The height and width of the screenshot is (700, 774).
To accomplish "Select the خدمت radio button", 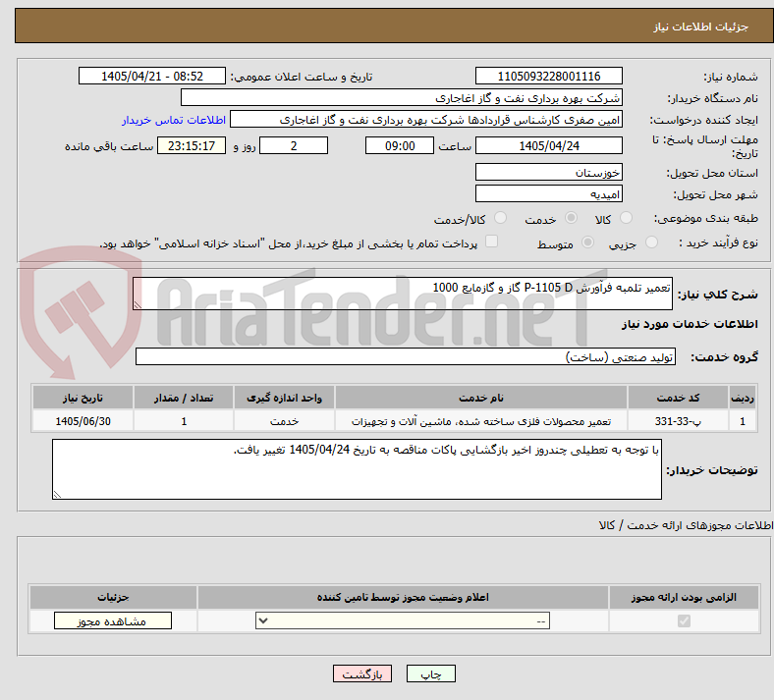I will [571, 218].
